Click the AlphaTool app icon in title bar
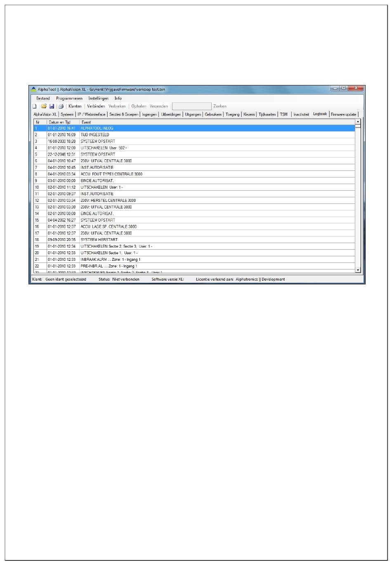Screen dimensions: 392x565 tap(34, 89)
